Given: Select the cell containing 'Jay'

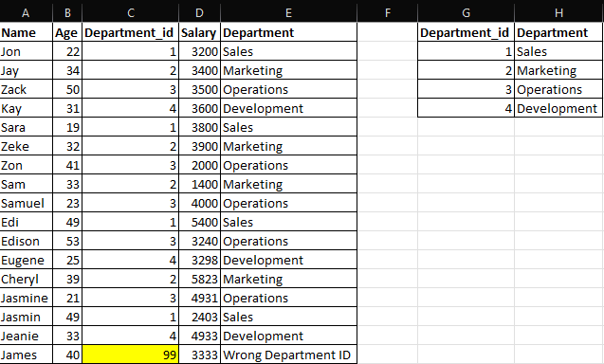Looking at the screenshot, I should click(x=27, y=70).
